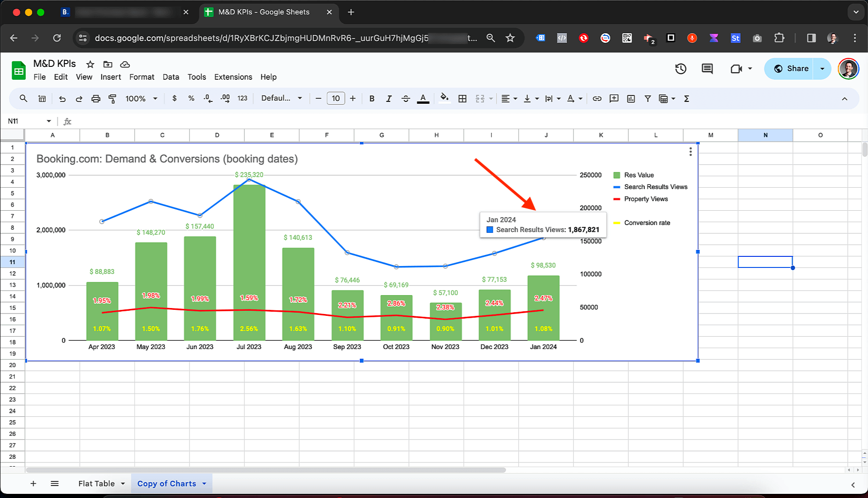
Task: Toggle strikethrough formatting
Action: (x=406, y=98)
